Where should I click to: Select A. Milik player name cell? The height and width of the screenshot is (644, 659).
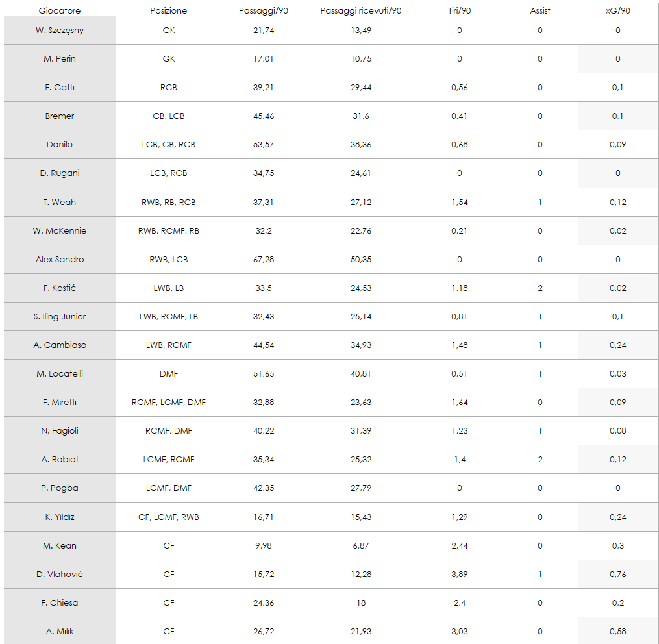pos(60,632)
